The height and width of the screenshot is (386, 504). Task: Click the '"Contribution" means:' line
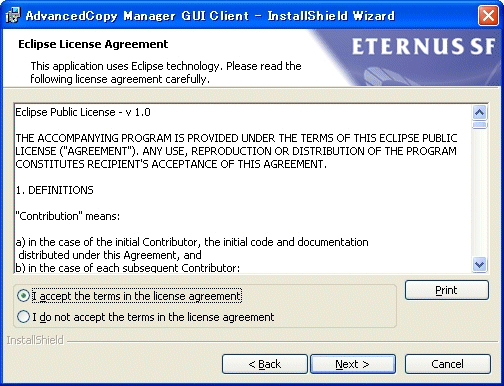68,216
